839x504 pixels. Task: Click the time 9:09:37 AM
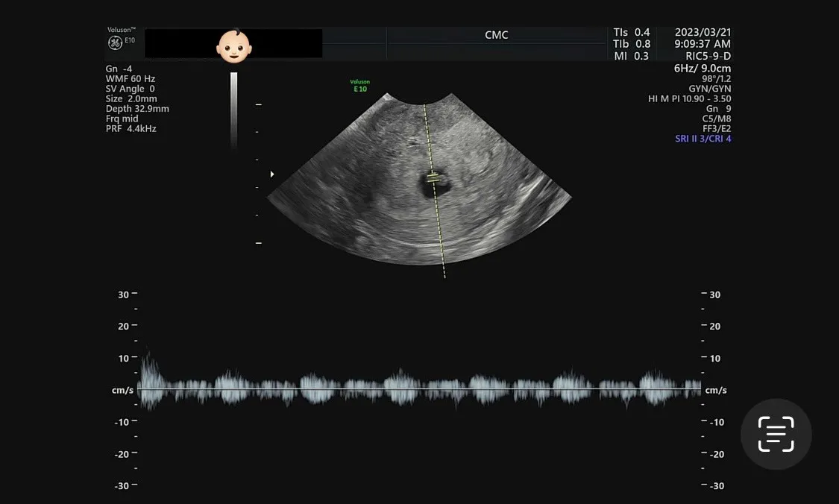[x=703, y=44]
